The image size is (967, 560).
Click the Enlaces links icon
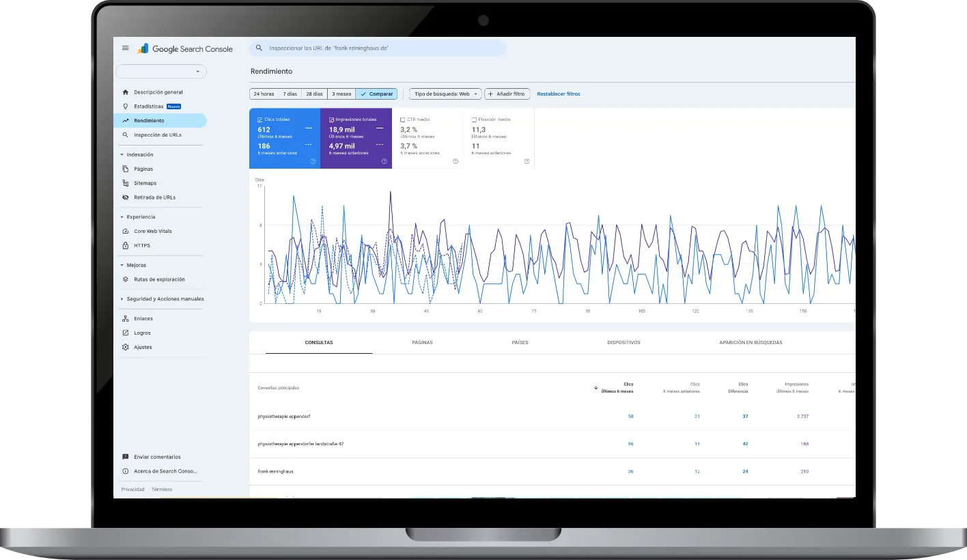click(125, 319)
